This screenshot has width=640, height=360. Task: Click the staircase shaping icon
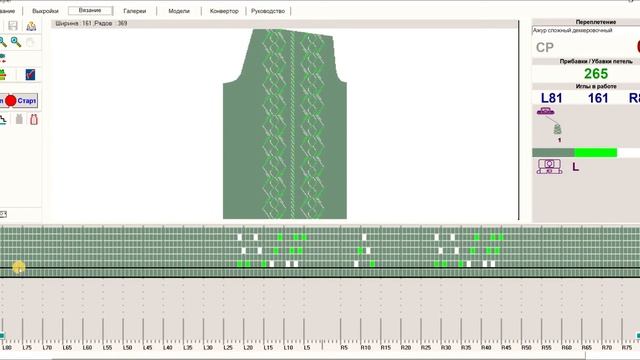[3, 119]
